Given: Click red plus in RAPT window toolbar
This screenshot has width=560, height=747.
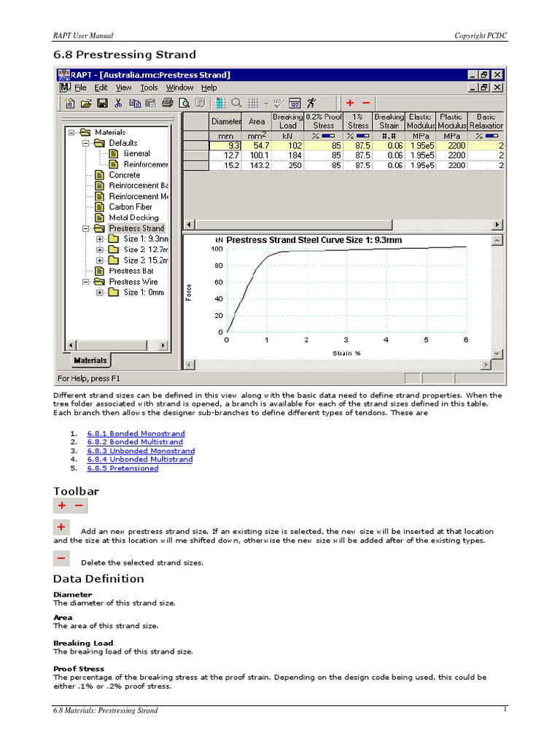Looking at the screenshot, I should (x=350, y=103).
